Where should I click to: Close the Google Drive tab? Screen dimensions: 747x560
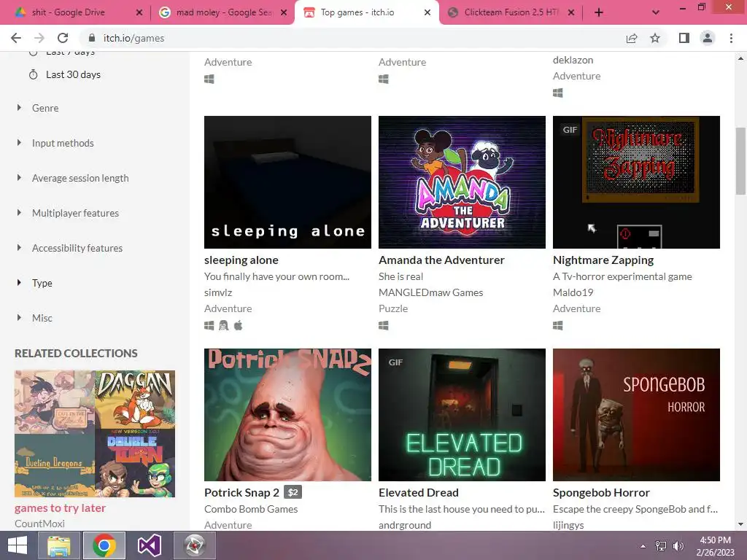click(139, 13)
